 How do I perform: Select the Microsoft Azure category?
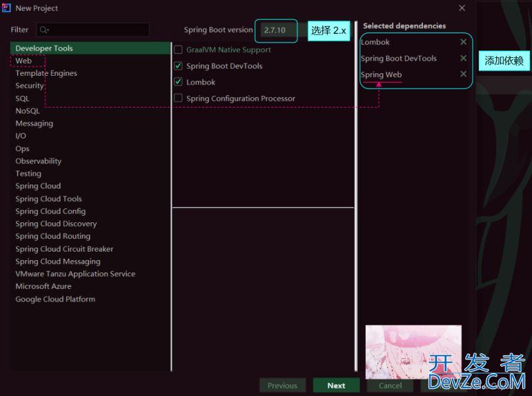[90, 286]
